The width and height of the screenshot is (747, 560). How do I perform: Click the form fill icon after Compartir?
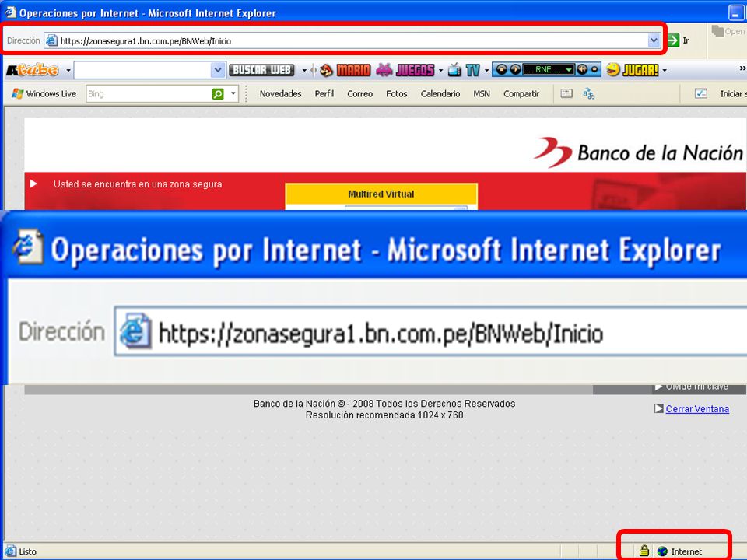(x=566, y=93)
